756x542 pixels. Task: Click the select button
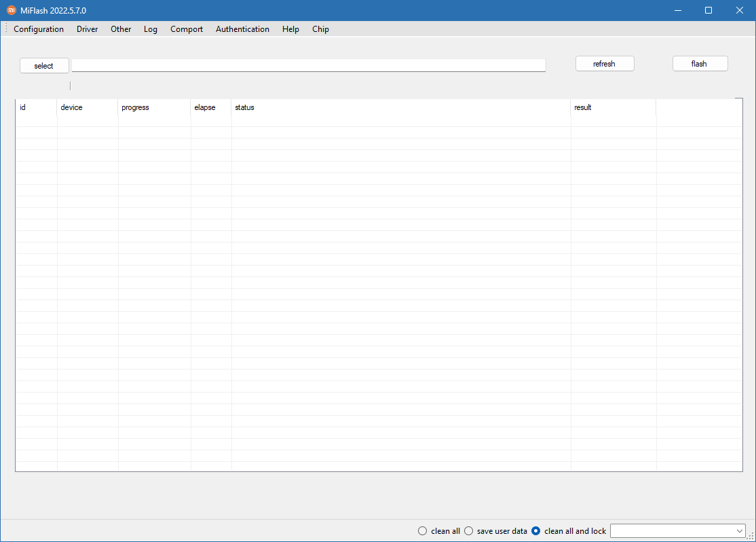(44, 66)
